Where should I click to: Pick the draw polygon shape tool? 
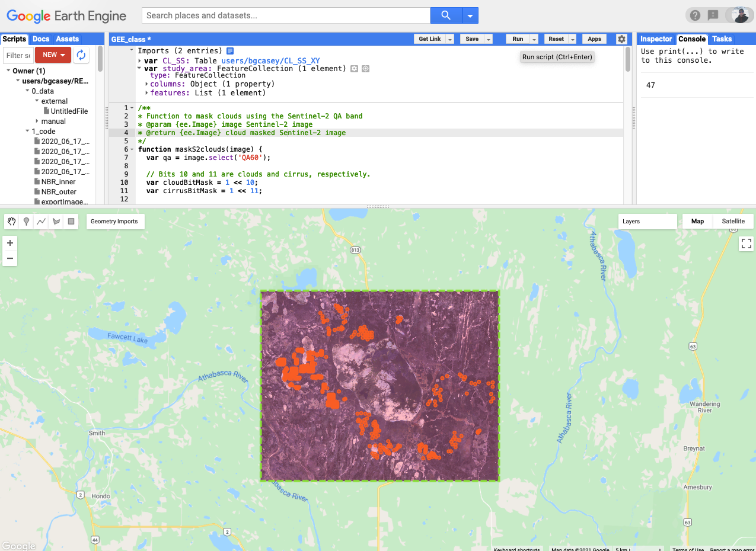(x=56, y=222)
